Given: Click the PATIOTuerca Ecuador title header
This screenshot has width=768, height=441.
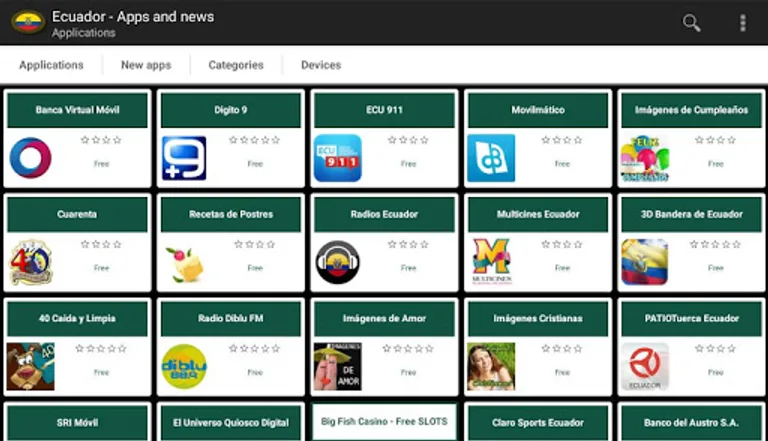Looking at the screenshot, I should tap(692, 318).
